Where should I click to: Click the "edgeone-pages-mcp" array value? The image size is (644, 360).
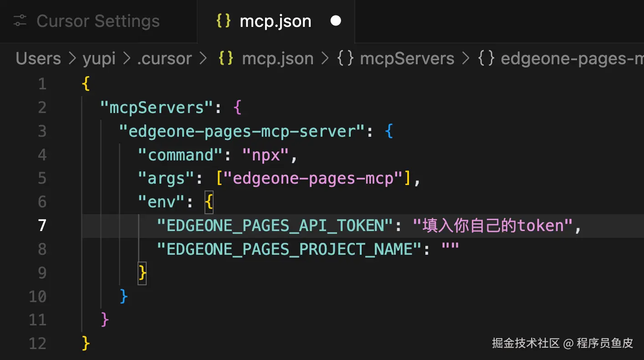(313, 178)
